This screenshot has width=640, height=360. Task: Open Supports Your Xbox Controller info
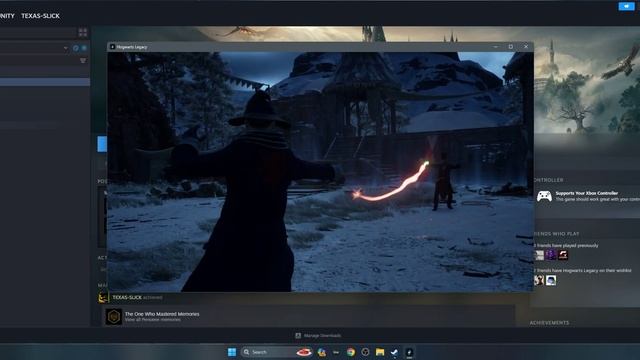[x=587, y=193]
